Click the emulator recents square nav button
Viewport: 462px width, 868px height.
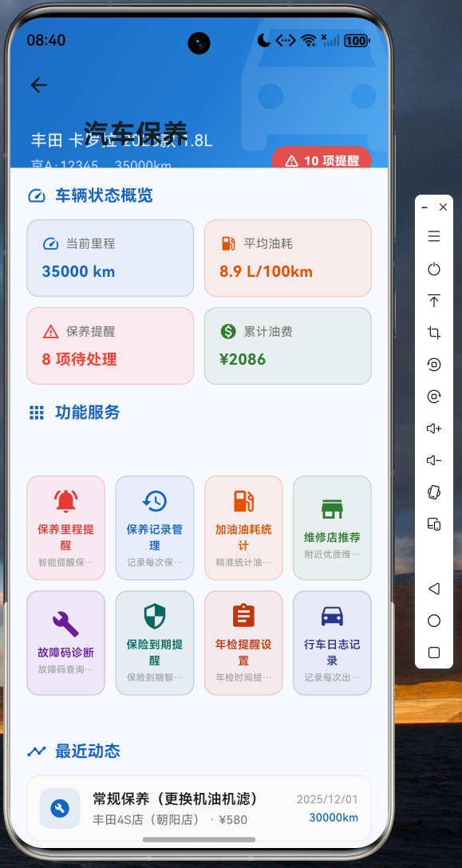434,653
